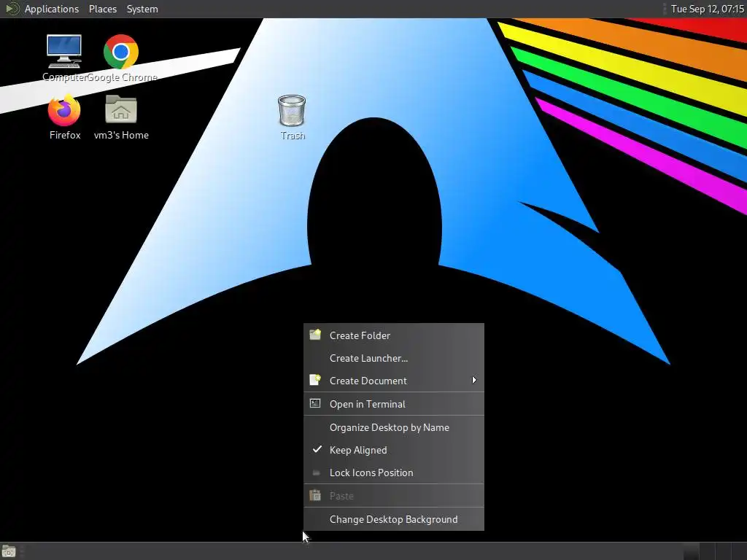Image resolution: width=747 pixels, height=560 pixels.
Task: Enable Lock Icons Position
Action: click(x=393, y=472)
